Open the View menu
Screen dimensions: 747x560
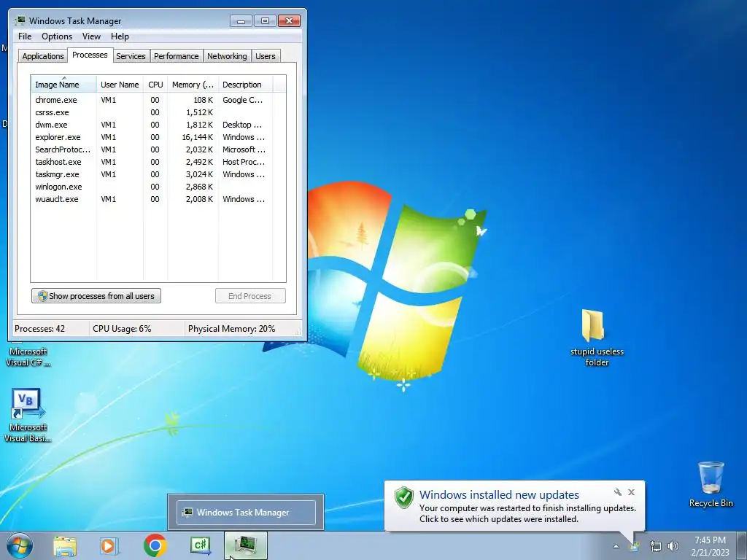pyautogui.click(x=91, y=36)
